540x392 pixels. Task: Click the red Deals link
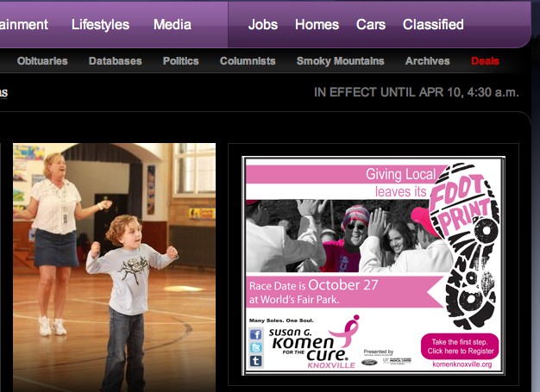click(485, 61)
